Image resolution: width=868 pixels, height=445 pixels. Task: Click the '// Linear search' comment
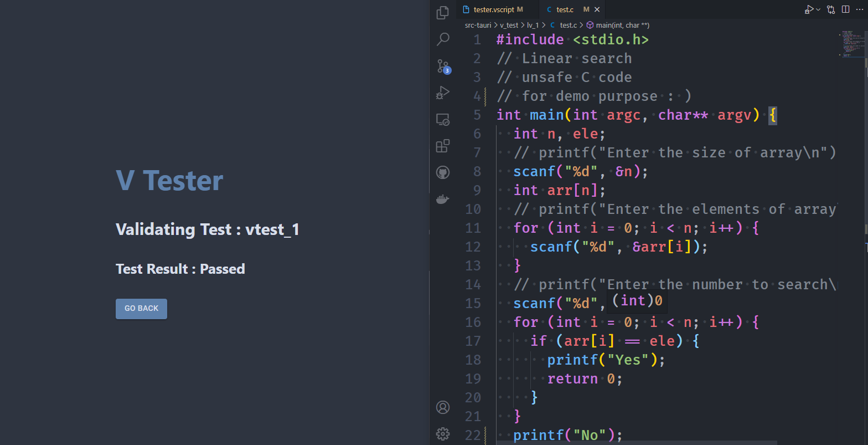pos(564,59)
